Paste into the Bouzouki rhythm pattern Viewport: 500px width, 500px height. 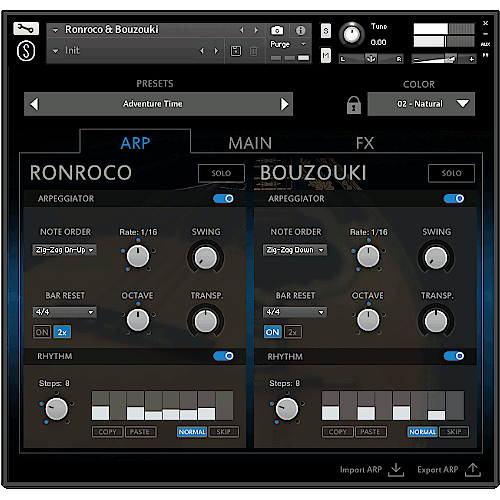point(371,432)
